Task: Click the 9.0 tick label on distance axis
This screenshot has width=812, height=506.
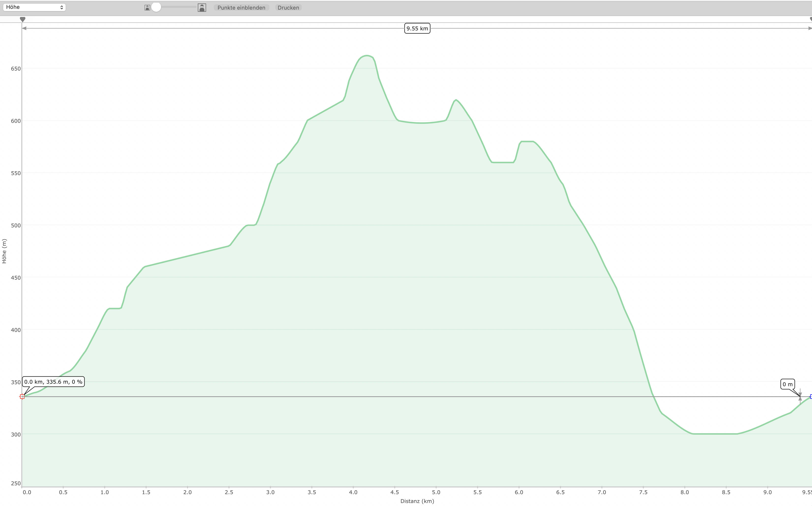Action: [767, 492]
